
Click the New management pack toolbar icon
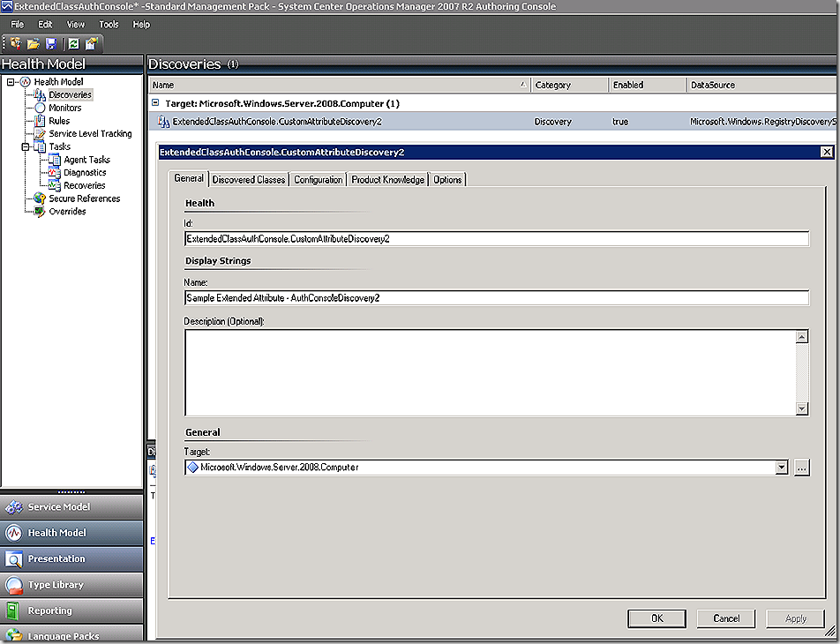[x=16, y=43]
